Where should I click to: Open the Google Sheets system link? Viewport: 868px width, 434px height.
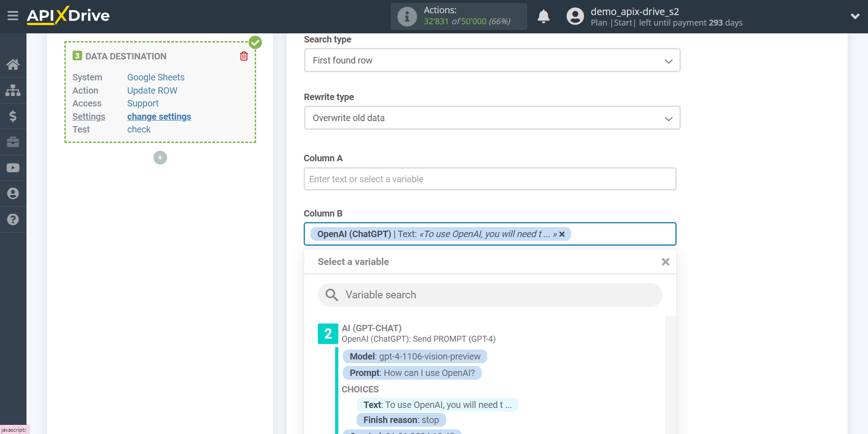[156, 77]
